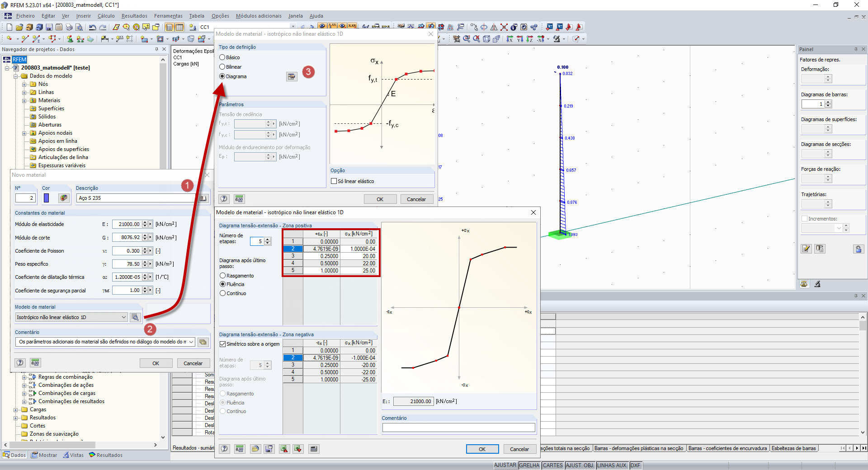Click the Módulo de elasticidade input
The height and width of the screenshot is (470, 868).
(x=127, y=224)
